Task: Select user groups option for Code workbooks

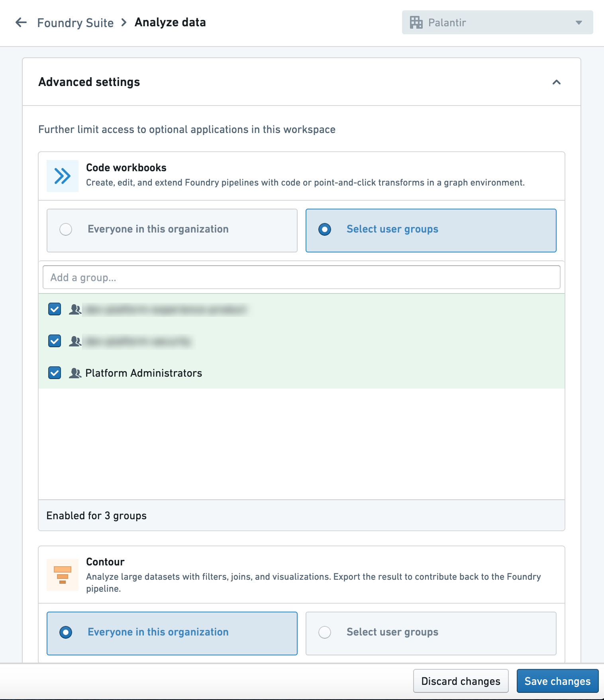Action: tap(431, 231)
